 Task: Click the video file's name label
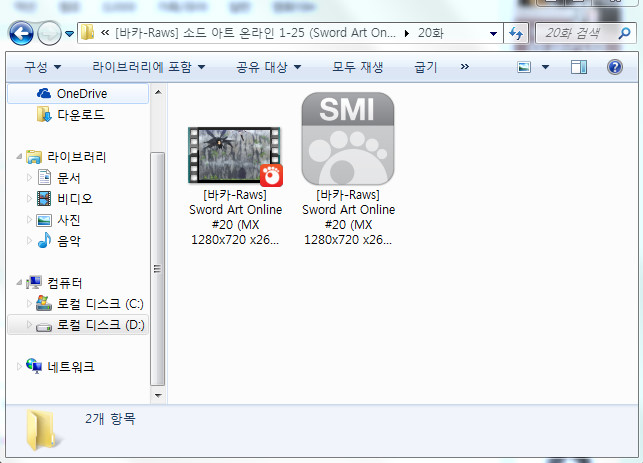pos(235,217)
